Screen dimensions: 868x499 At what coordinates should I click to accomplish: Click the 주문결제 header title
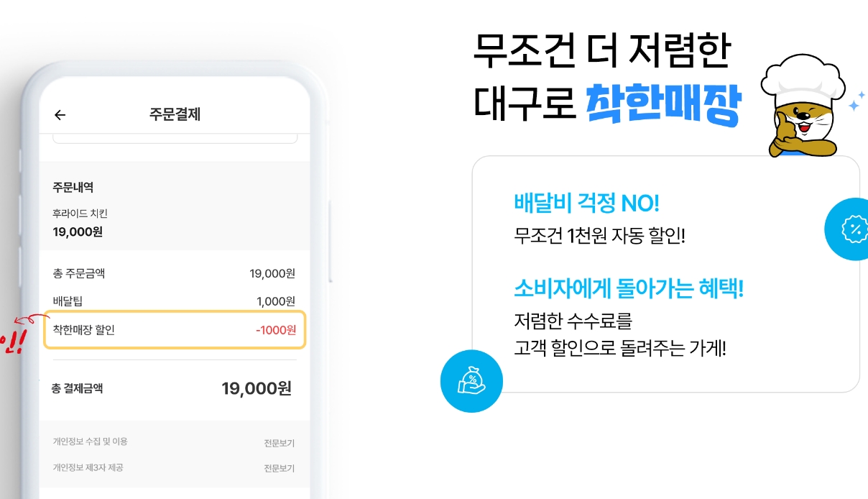[175, 114]
